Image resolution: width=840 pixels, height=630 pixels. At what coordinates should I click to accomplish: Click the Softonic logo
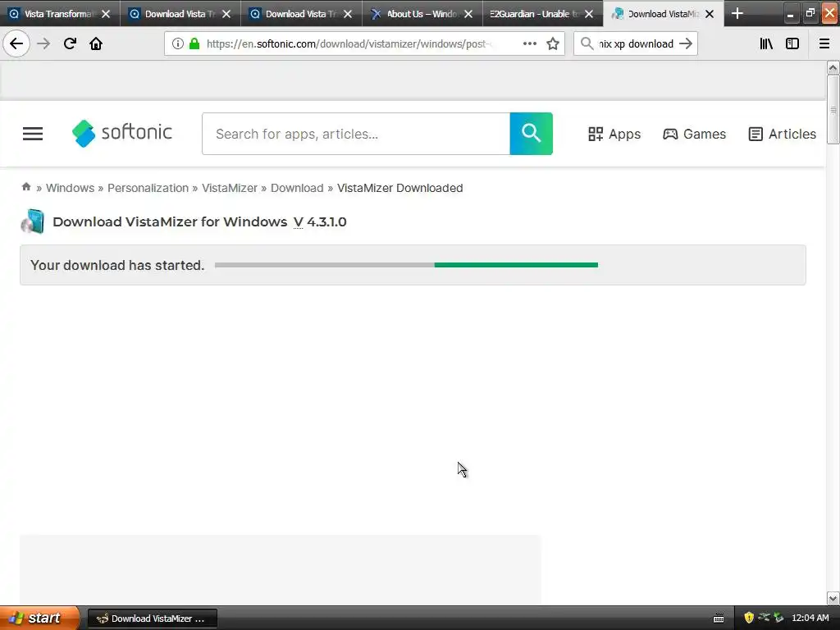click(122, 133)
